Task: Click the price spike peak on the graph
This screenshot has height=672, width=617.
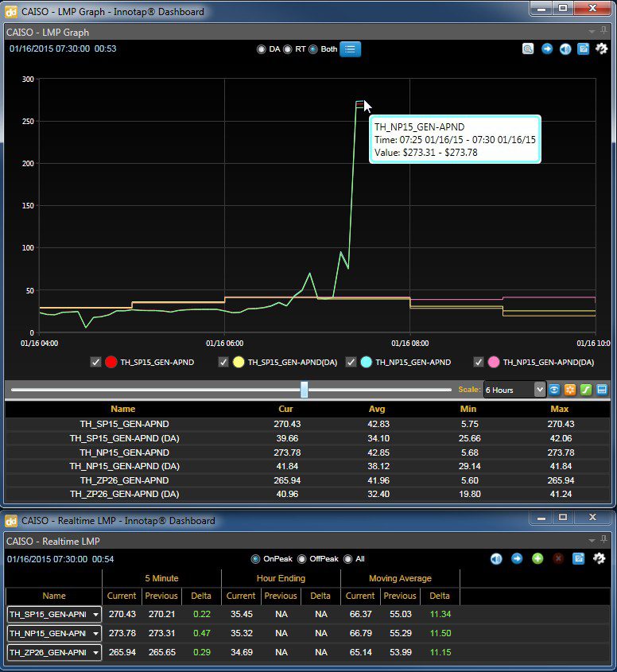Action: click(359, 103)
